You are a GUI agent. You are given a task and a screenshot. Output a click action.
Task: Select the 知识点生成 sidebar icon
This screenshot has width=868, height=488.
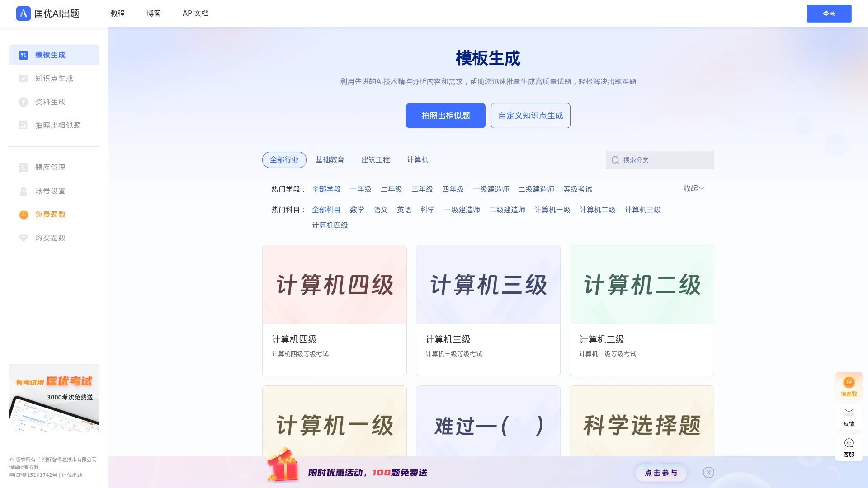click(24, 79)
